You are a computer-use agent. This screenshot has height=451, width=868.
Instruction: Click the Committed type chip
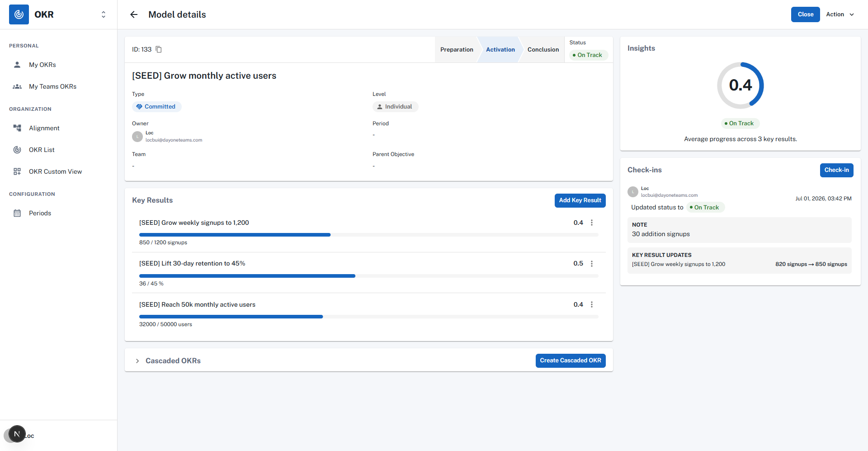156,107
